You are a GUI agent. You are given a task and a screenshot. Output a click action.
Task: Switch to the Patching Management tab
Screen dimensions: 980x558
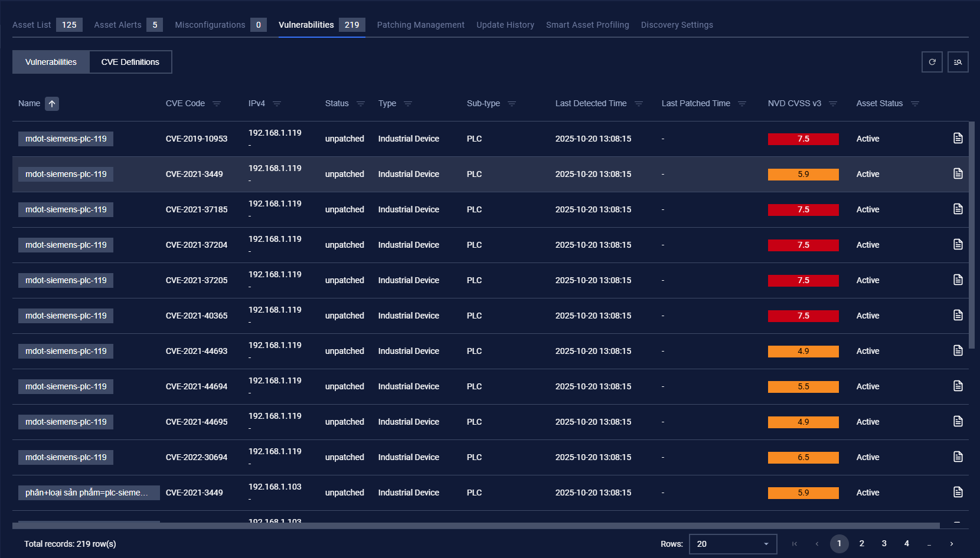(420, 25)
